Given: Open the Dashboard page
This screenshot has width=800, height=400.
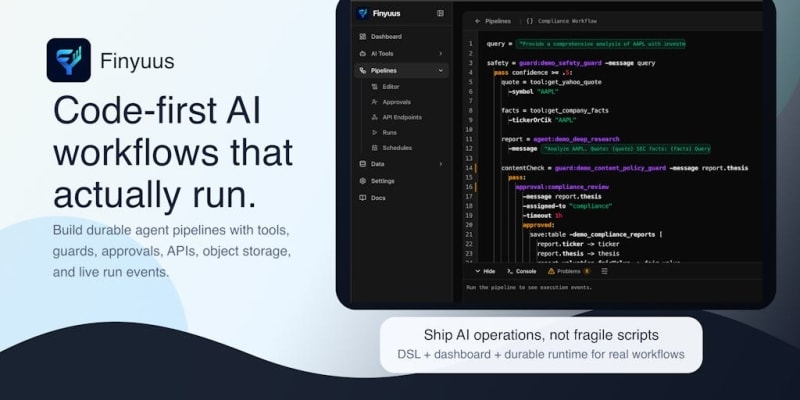Looking at the screenshot, I should point(386,37).
